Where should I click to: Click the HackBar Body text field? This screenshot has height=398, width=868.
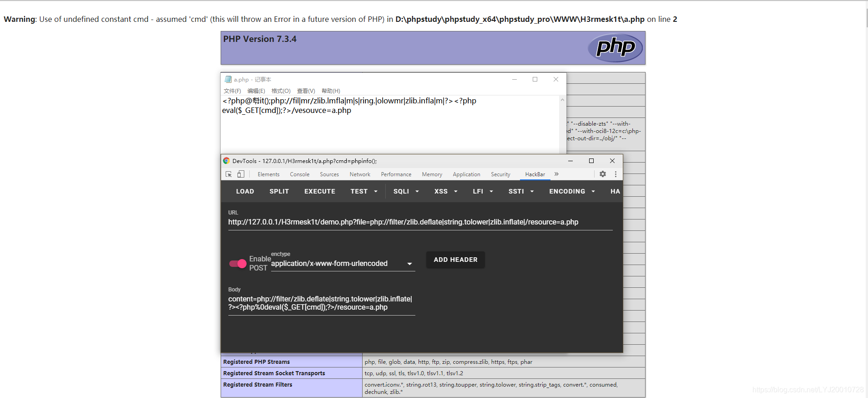click(322, 303)
